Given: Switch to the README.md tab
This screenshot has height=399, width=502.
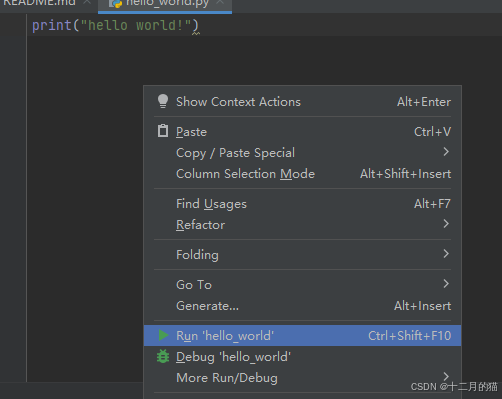Looking at the screenshot, I should [x=39, y=3].
